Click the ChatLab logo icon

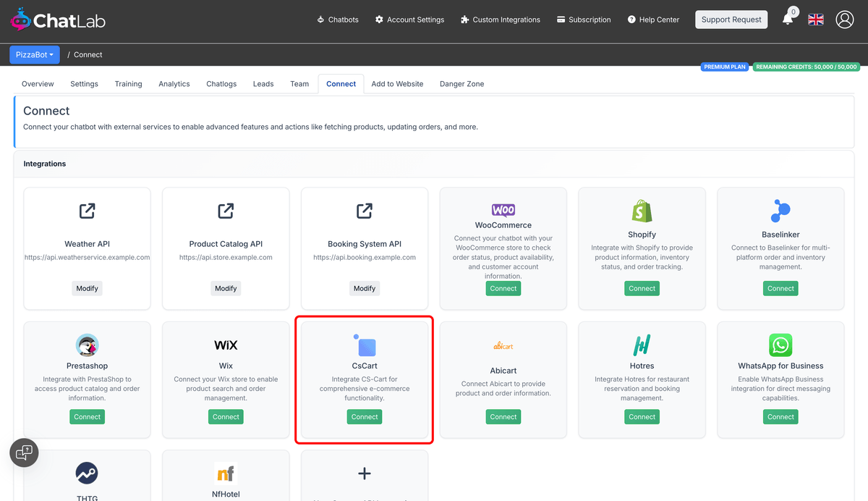pos(20,20)
